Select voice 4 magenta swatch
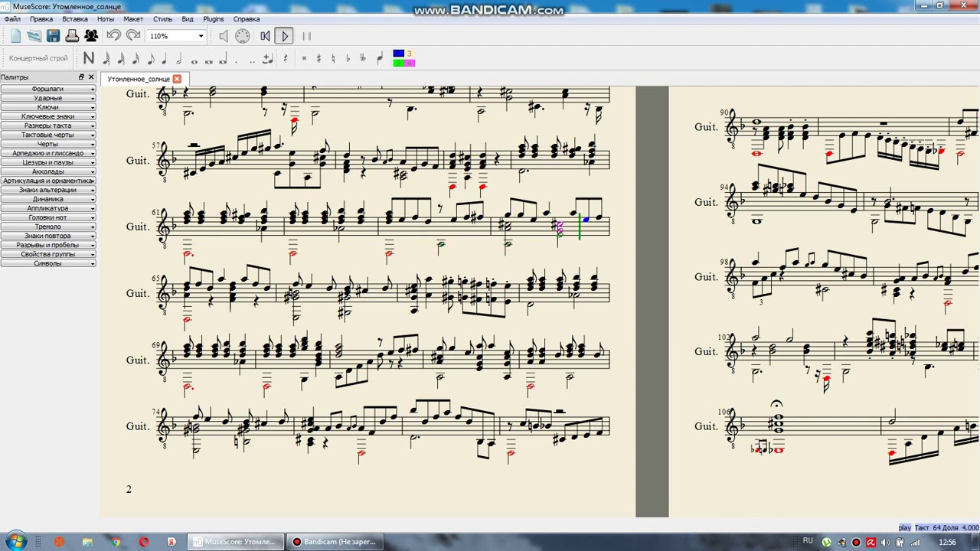 pos(410,63)
